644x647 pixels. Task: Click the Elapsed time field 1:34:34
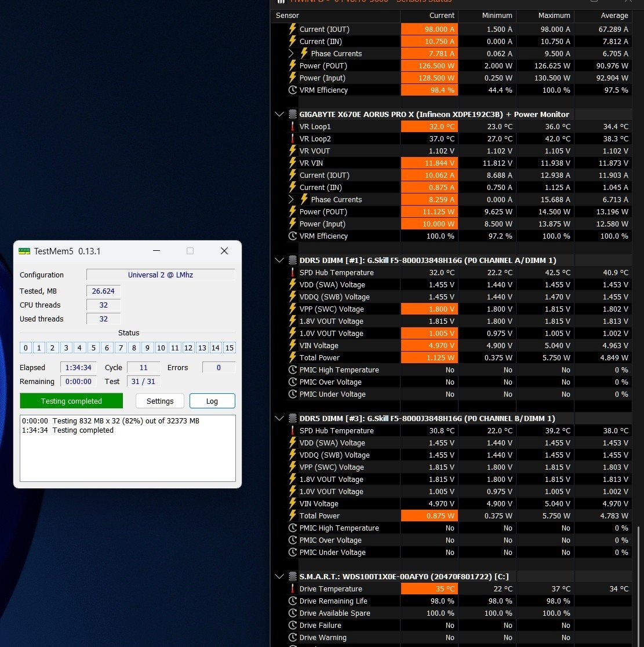pyautogui.click(x=78, y=367)
